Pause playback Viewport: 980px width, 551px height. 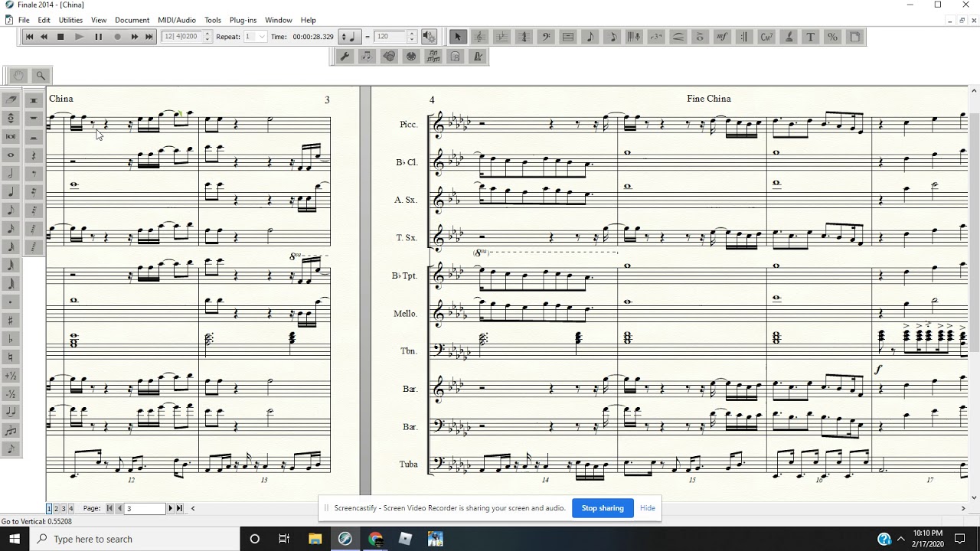pos(98,36)
